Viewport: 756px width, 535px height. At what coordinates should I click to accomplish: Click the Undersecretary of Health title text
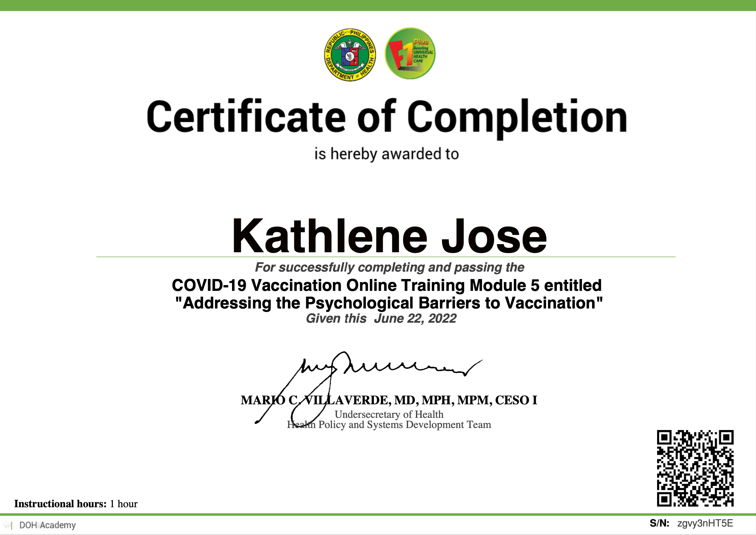click(x=389, y=414)
